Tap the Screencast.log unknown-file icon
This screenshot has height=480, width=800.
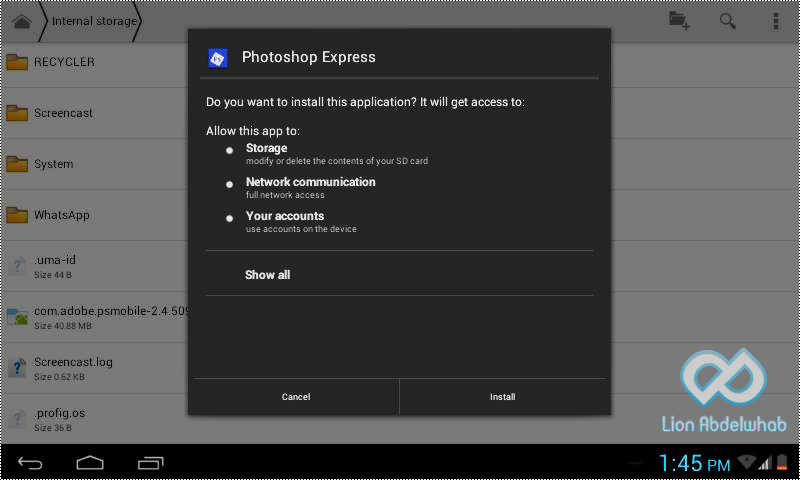pyautogui.click(x=17, y=368)
